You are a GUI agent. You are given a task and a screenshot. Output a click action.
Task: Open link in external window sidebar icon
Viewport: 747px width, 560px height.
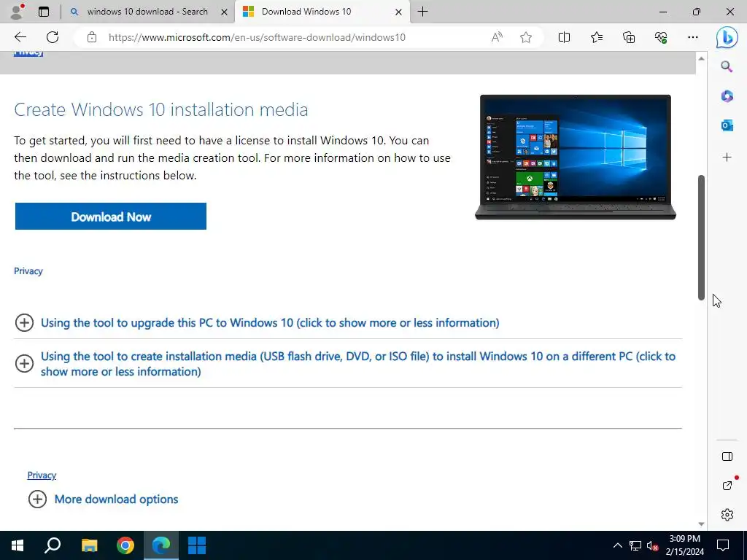click(x=727, y=485)
